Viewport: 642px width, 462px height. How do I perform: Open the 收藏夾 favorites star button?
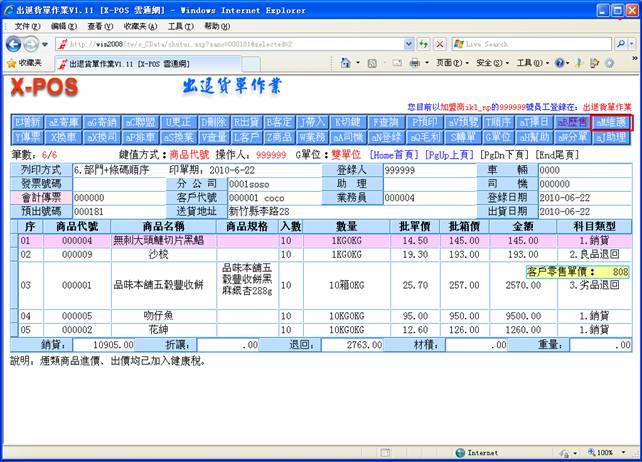(24, 62)
